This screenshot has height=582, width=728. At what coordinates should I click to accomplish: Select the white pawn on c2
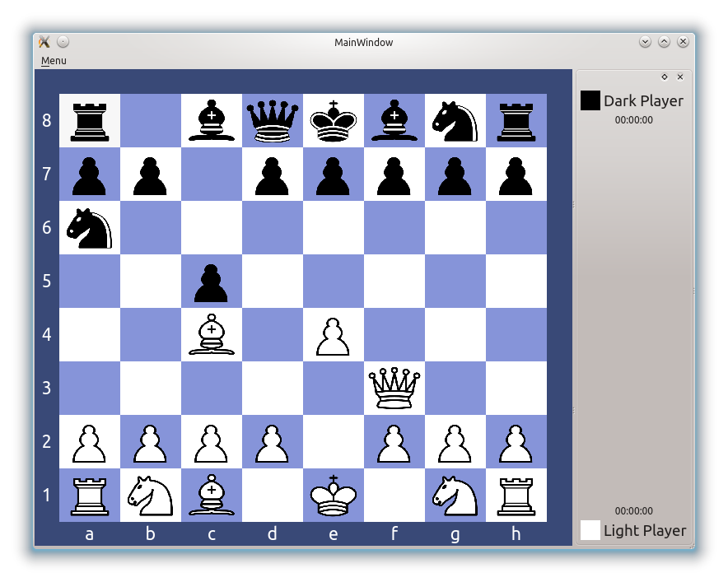(212, 442)
